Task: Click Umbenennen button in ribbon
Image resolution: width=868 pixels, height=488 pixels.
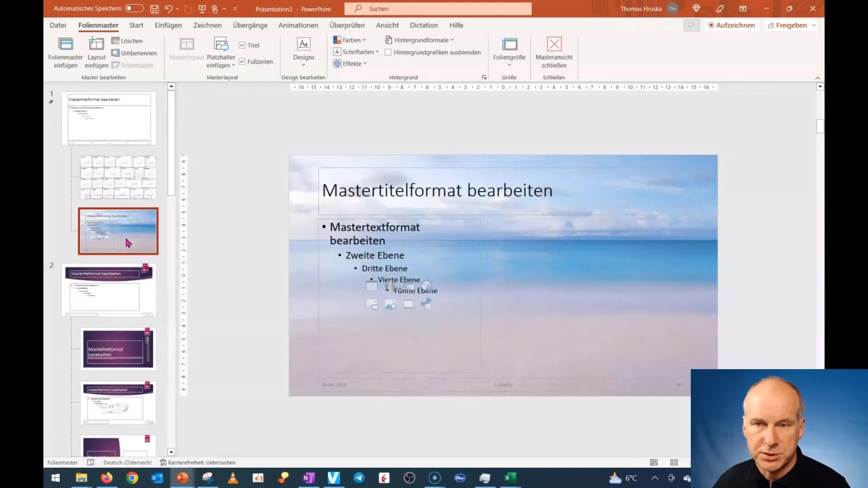Action: point(133,53)
